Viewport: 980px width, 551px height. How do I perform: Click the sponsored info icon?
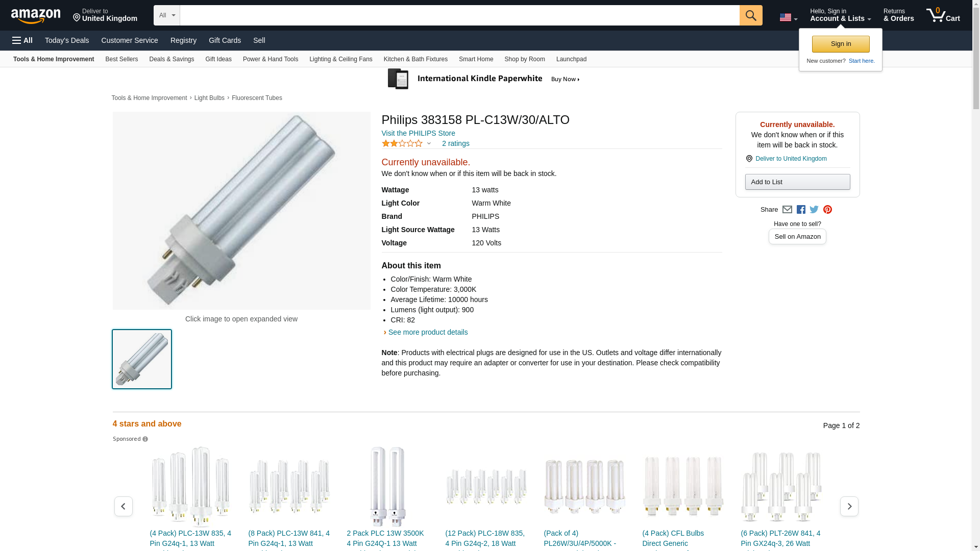click(x=145, y=439)
